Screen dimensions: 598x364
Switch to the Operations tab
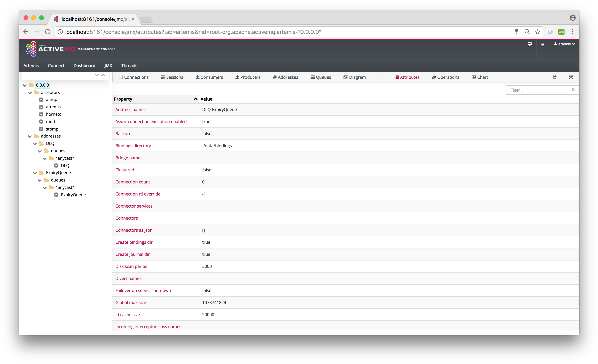coord(446,77)
